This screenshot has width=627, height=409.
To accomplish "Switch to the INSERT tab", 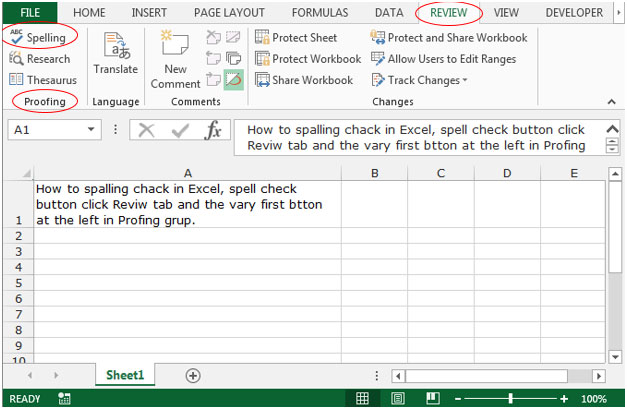I will [149, 13].
